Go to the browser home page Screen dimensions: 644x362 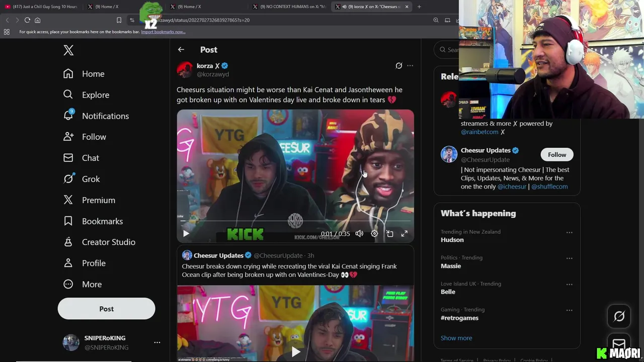coord(37,20)
